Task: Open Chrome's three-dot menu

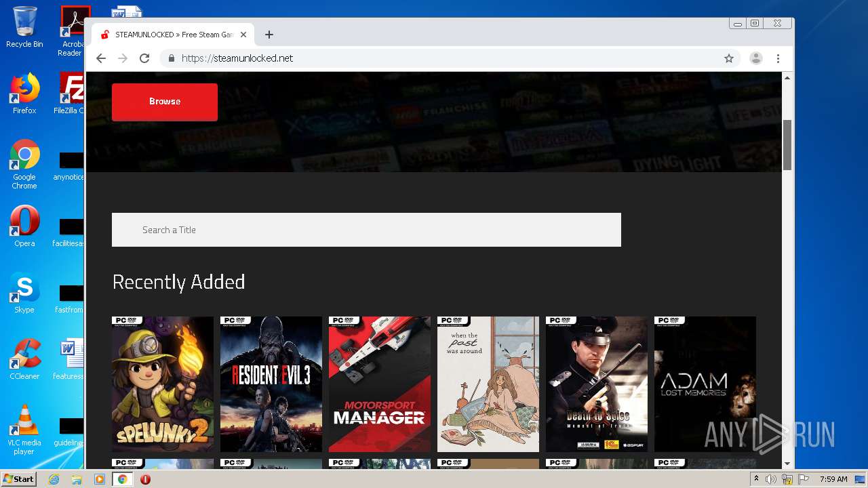Action: [778, 58]
